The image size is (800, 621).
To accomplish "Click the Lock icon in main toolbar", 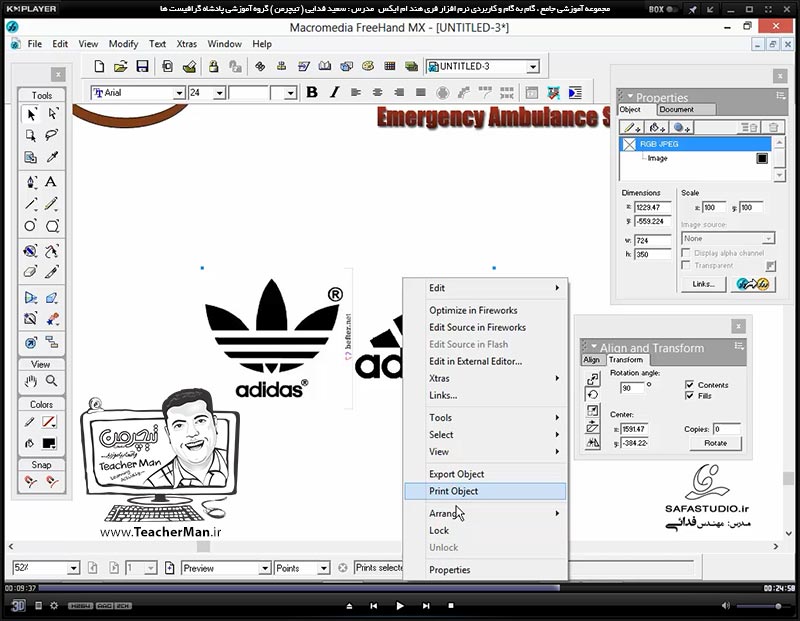I will coord(213,66).
